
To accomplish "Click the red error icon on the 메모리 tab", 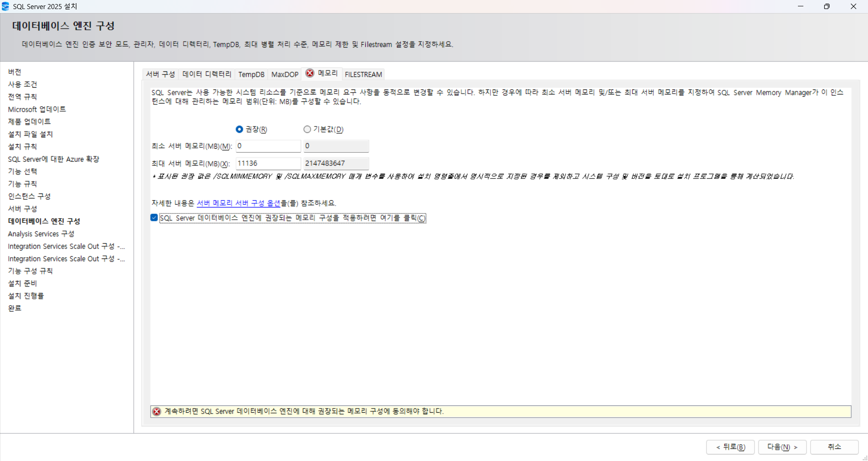I will click(310, 73).
